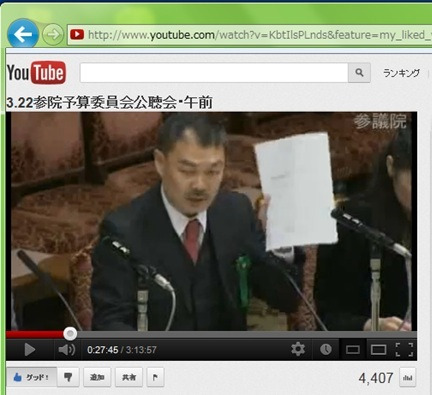Click the browser back arrow button
Viewport: 432px width, 395px height.
coord(23,34)
